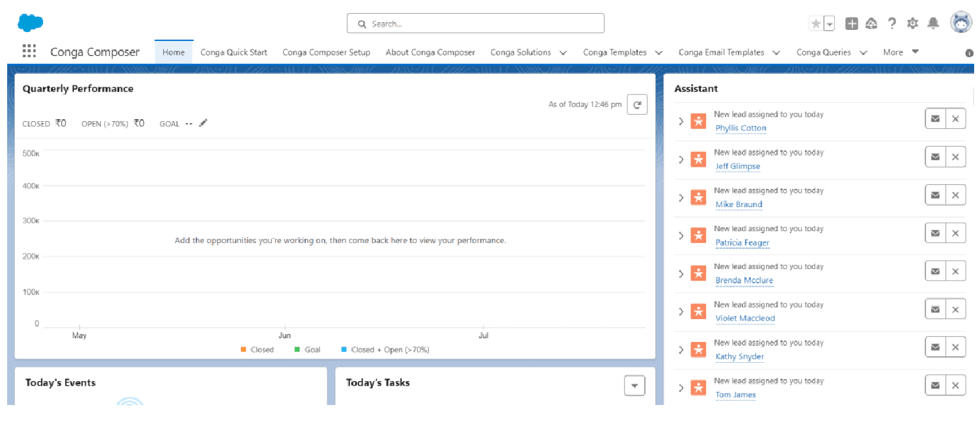Expand the Mike Braund lead details

coord(681,197)
